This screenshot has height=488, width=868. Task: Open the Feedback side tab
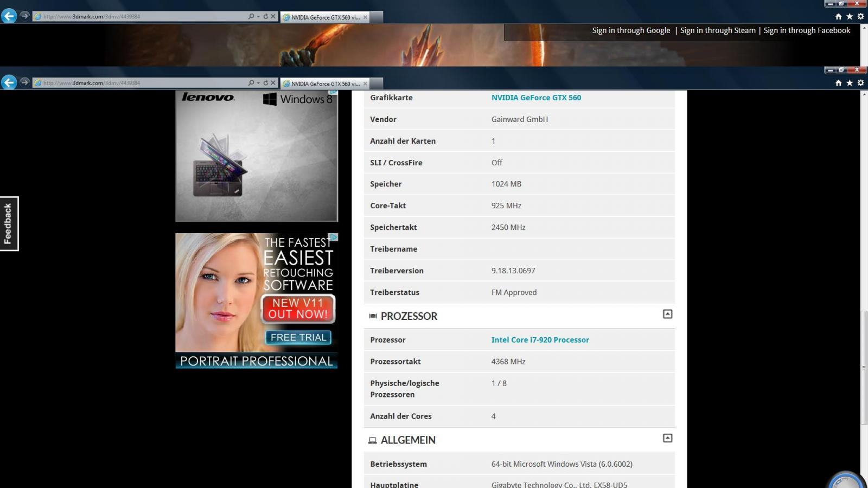click(9, 223)
